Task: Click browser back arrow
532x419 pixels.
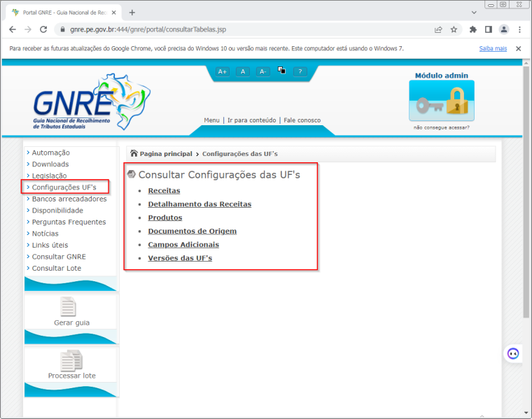Action: pos(13,29)
